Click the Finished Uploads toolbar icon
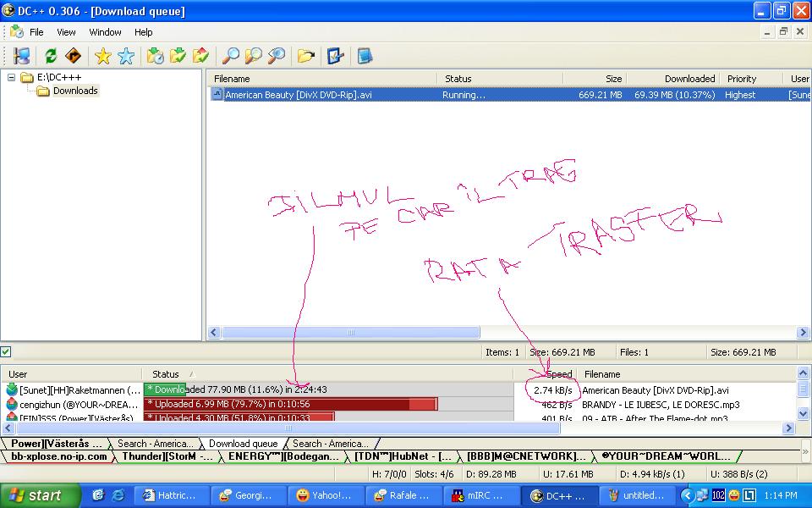 tap(200, 56)
